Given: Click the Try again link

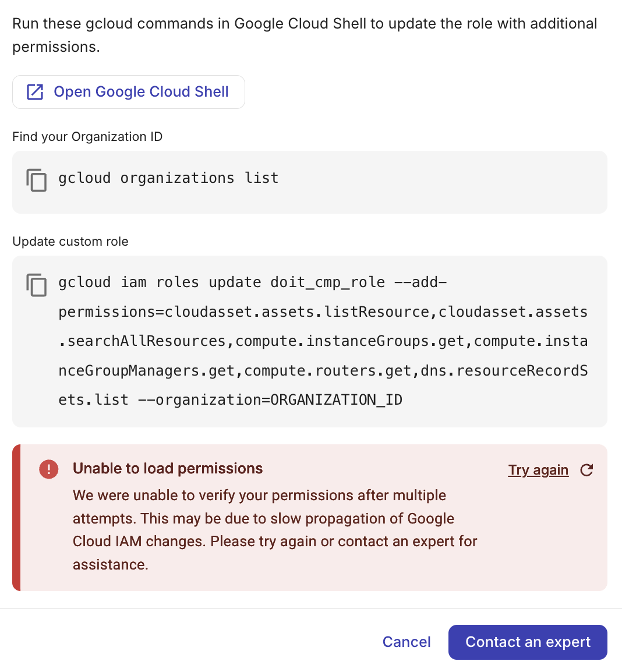Looking at the screenshot, I should (538, 469).
